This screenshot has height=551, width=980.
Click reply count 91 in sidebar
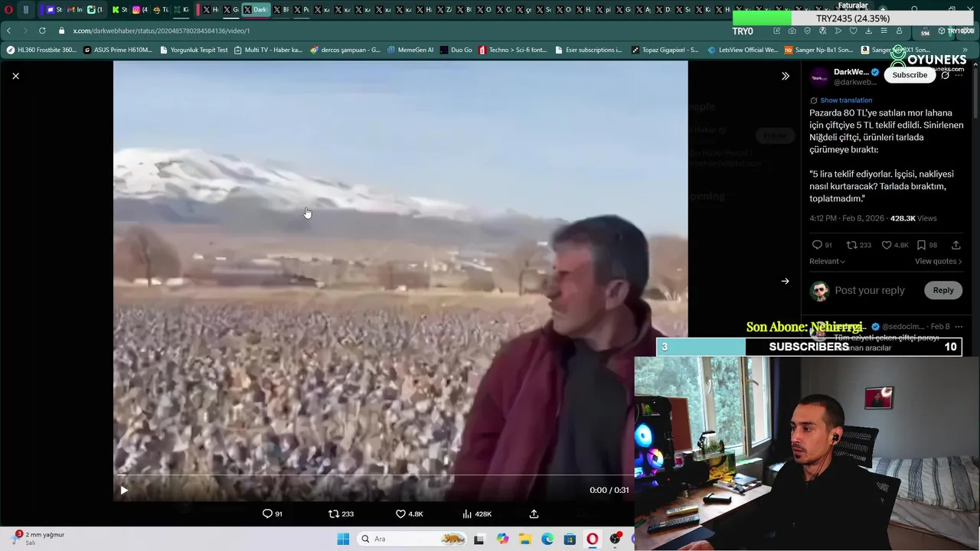(822, 245)
